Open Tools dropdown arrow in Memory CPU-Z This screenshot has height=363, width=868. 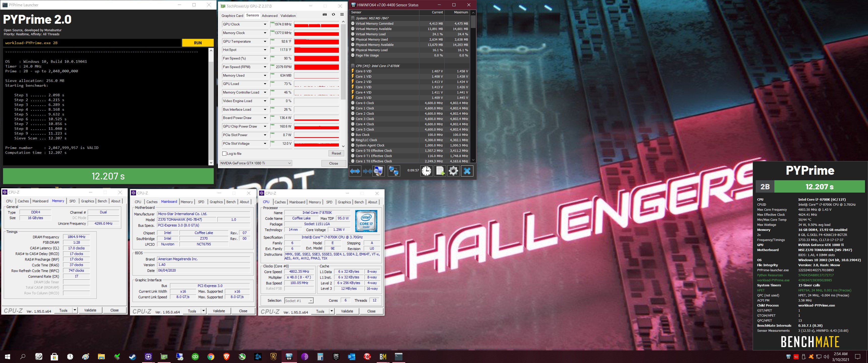75,310
